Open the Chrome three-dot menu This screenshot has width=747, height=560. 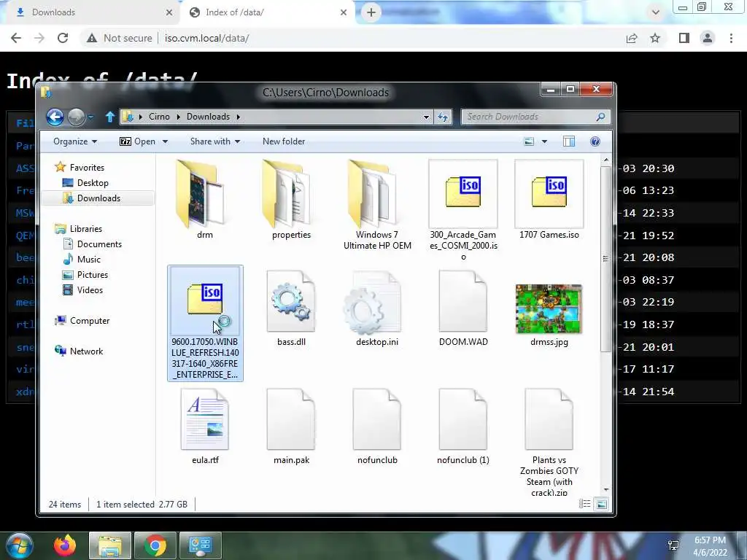point(731,38)
